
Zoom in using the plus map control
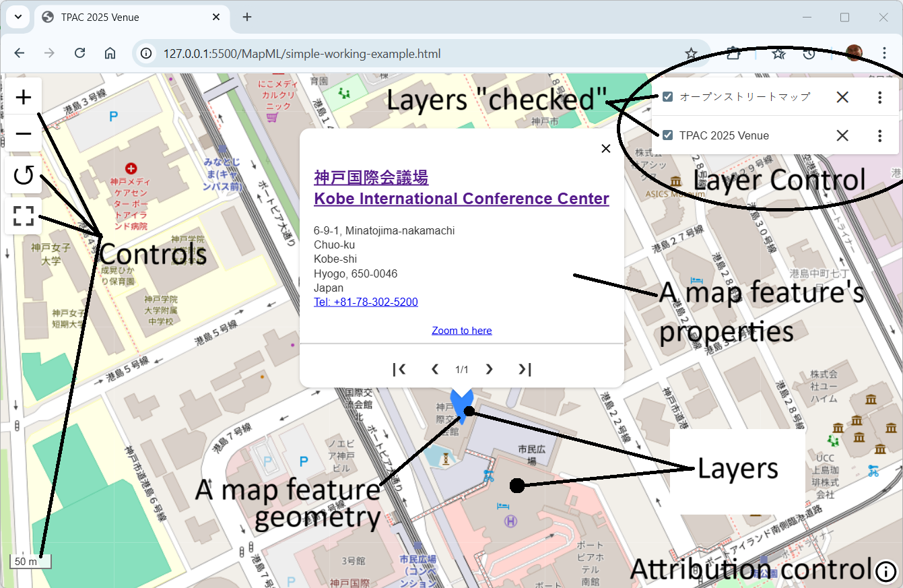coord(23,96)
